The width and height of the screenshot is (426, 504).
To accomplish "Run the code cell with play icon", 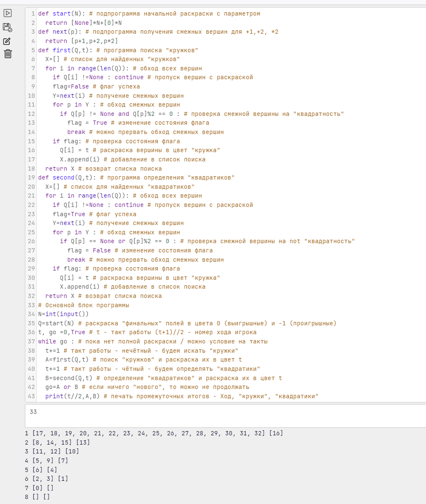I will [x=8, y=13].
